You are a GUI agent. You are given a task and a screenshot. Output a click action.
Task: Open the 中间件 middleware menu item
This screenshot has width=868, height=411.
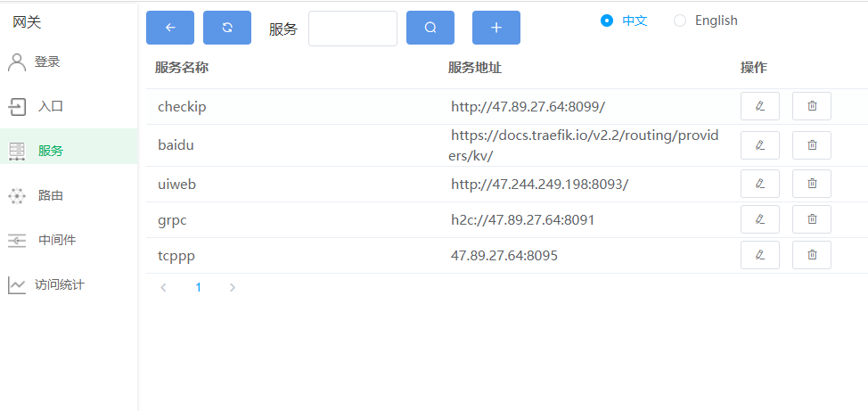click(56, 241)
